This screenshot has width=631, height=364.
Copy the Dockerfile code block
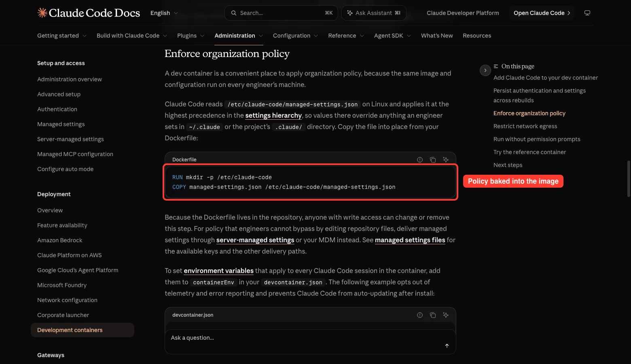pyautogui.click(x=433, y=160)
